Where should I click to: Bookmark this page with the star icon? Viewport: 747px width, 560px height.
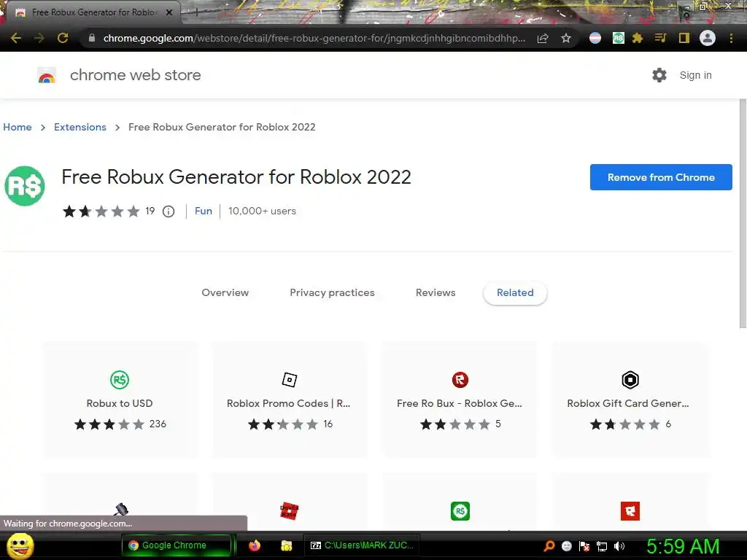(x=566, y=38)
